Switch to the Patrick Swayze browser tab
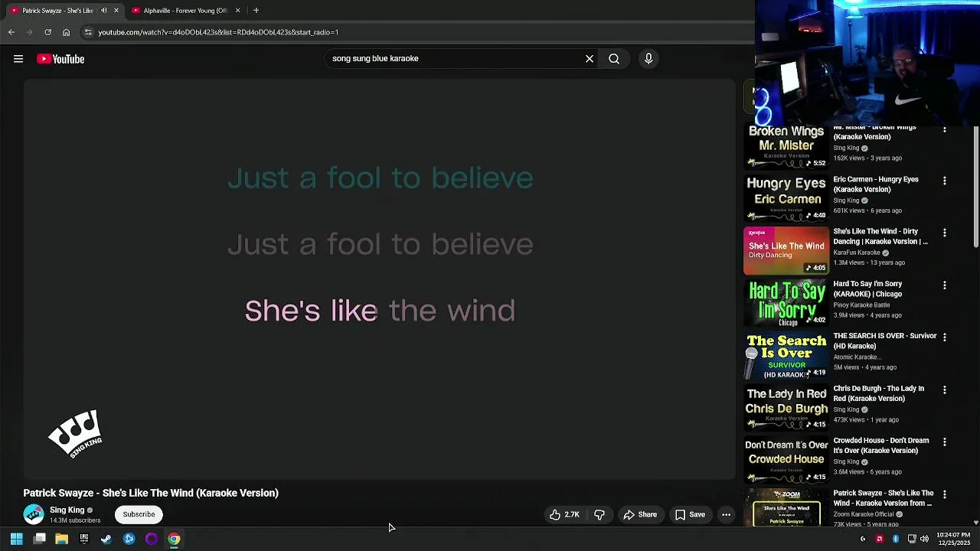 [57, 11]
